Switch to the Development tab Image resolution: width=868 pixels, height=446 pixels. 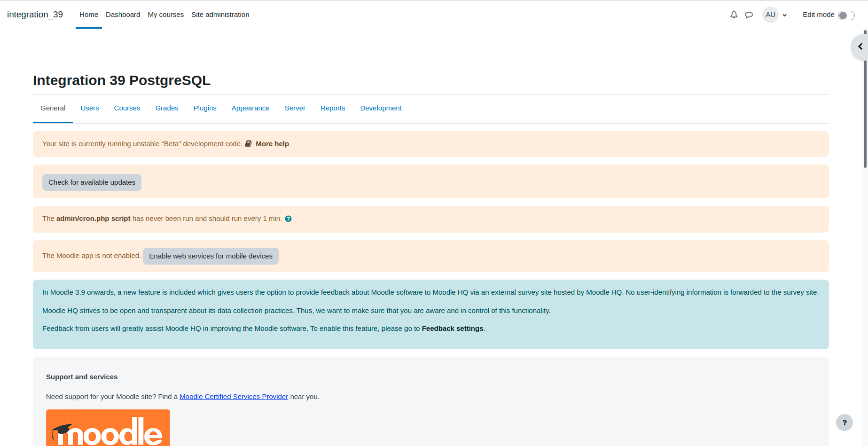click(x=381, y=108)
